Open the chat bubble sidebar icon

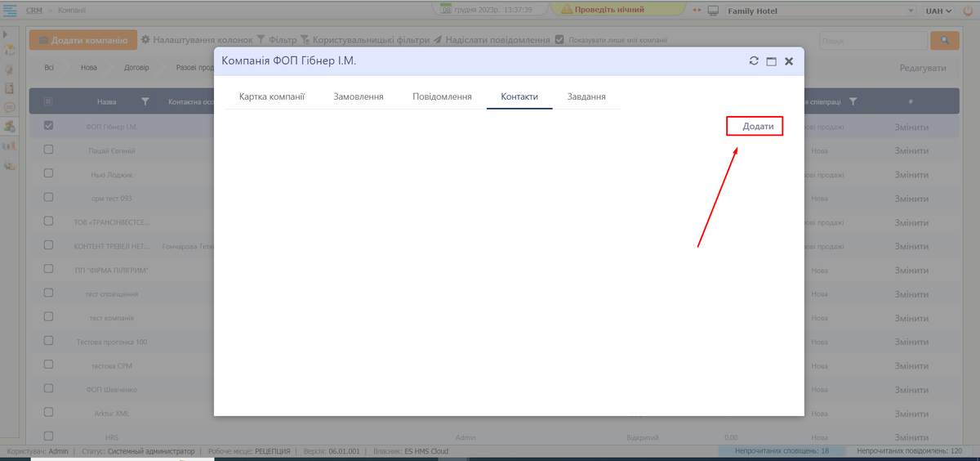[x=10, y=107]
